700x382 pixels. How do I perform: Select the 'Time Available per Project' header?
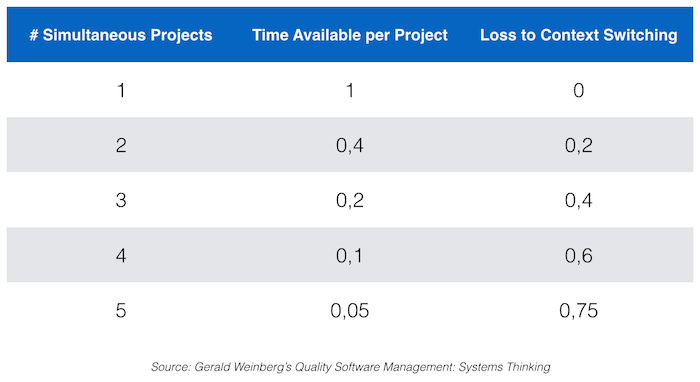(350, 35)
